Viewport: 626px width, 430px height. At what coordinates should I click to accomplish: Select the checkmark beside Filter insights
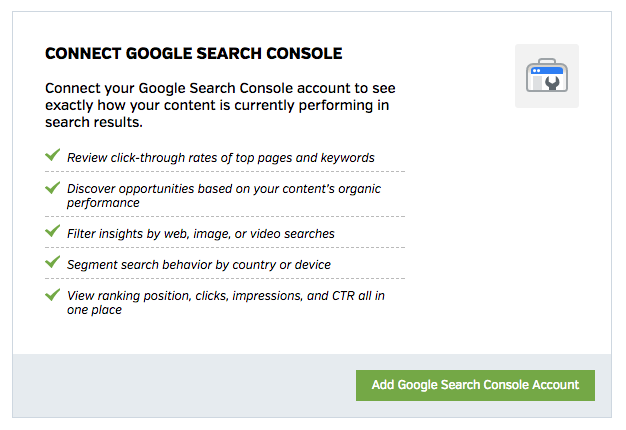(x=53, y=232)
